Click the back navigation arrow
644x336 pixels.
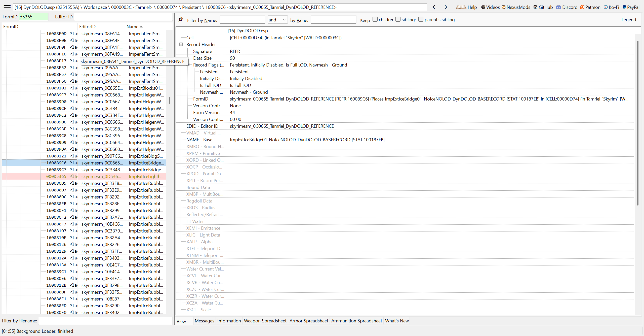click(434, 7)
